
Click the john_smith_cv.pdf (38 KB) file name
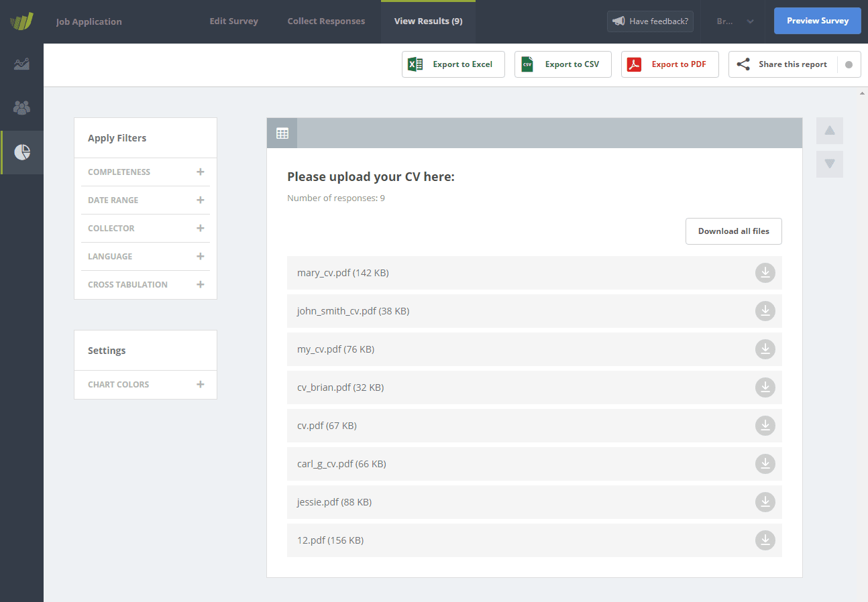353,311
